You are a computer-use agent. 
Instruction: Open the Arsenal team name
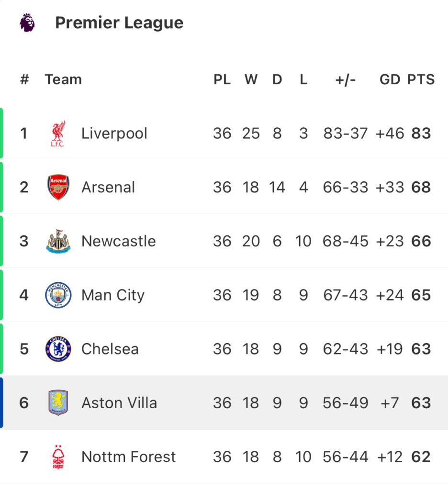[108, 187]
